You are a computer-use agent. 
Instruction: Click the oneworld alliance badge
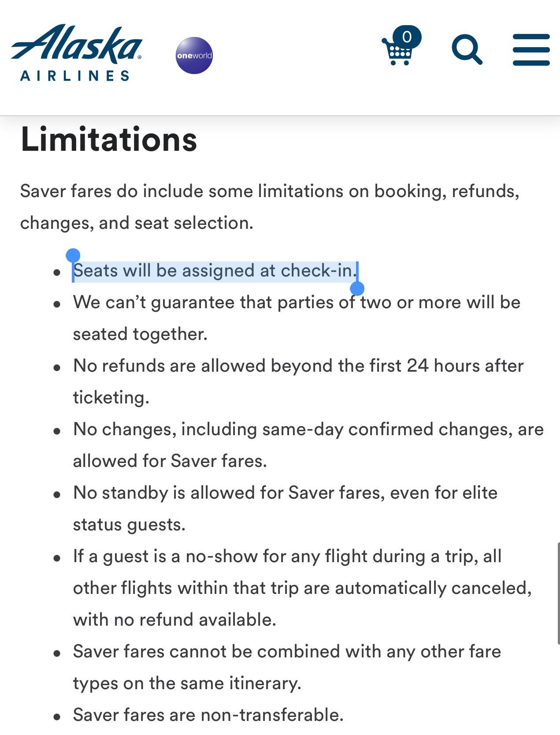194,56
